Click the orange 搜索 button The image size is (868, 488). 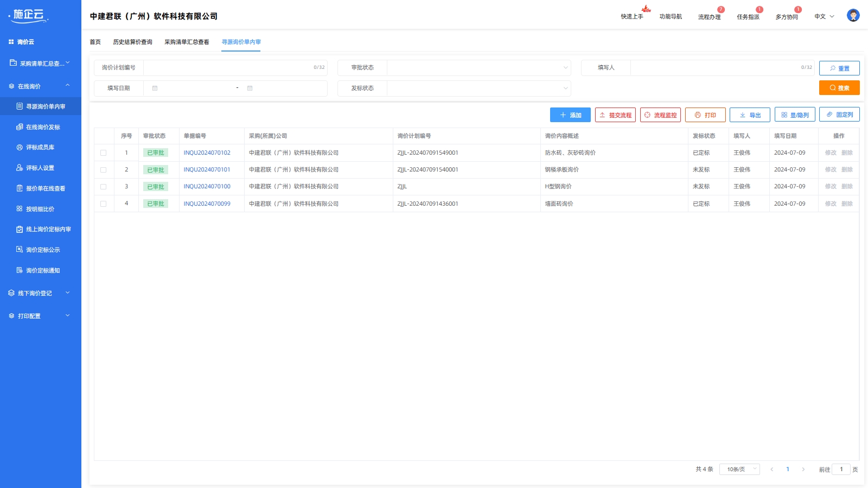839,88
